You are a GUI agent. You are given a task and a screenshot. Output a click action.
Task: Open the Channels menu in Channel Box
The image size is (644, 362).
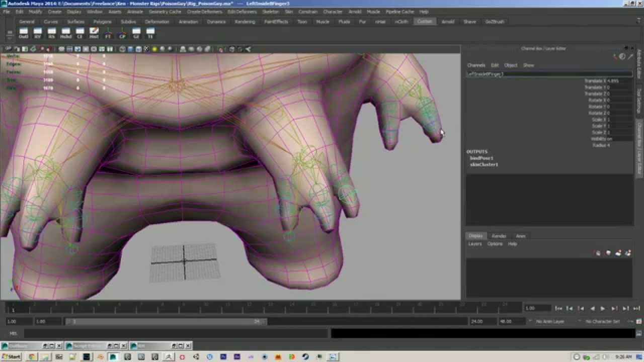tap(476, 65)
